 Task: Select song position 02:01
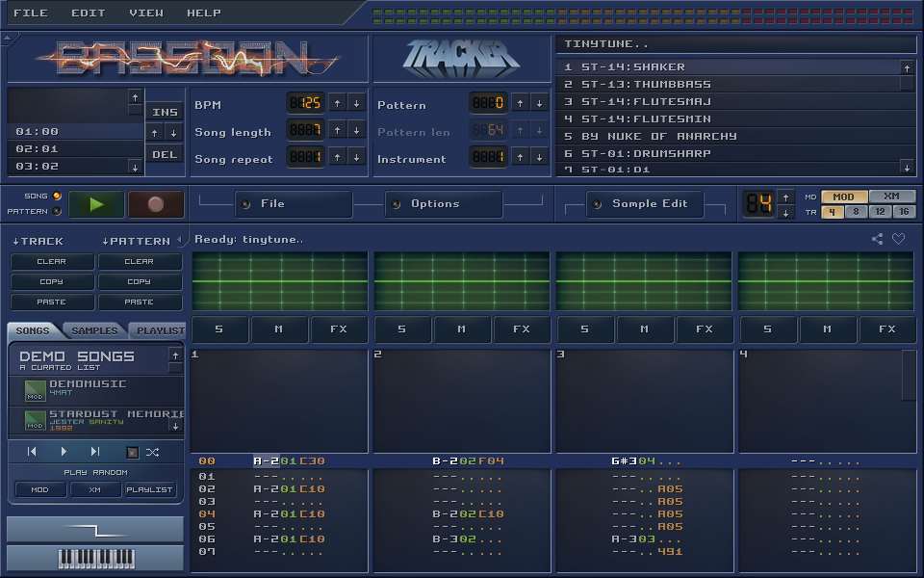tap(75, 148)
